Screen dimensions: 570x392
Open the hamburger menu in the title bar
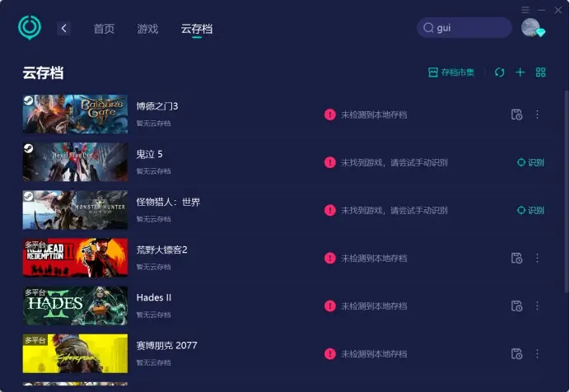(526, 9)
